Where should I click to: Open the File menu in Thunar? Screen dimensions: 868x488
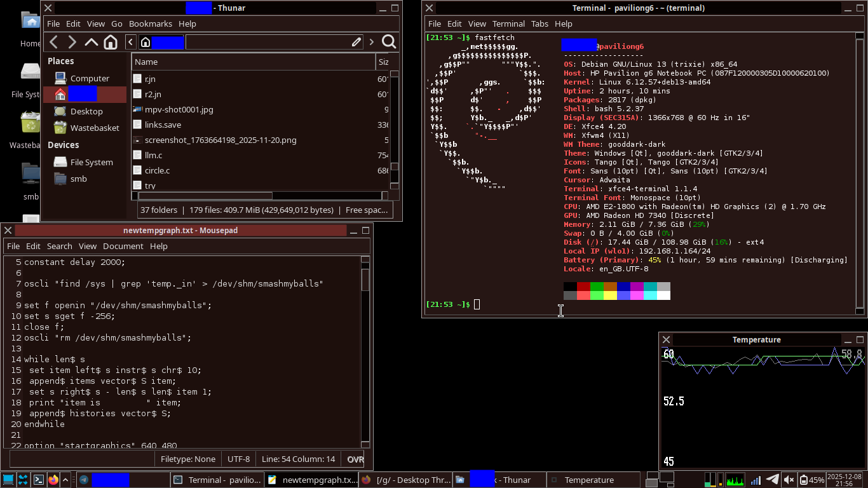click(x=53, y=24)
